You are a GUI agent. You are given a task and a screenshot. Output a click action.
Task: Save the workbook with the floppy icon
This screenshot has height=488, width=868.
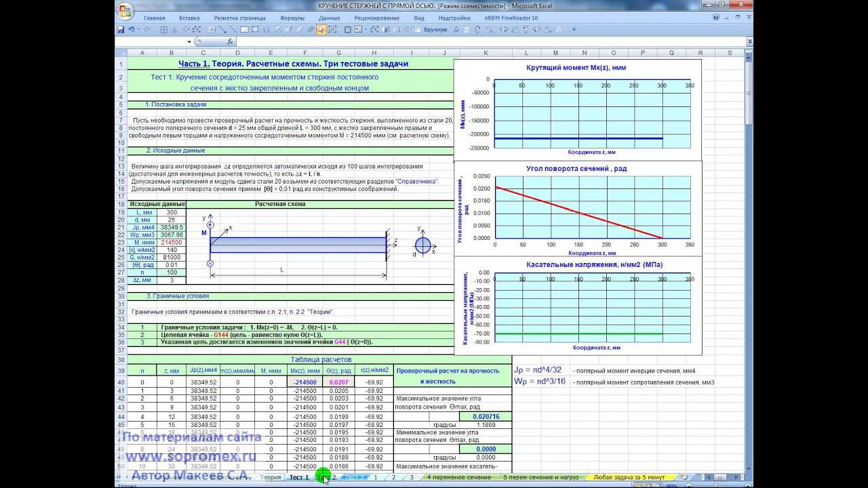[x=121, y=30]
